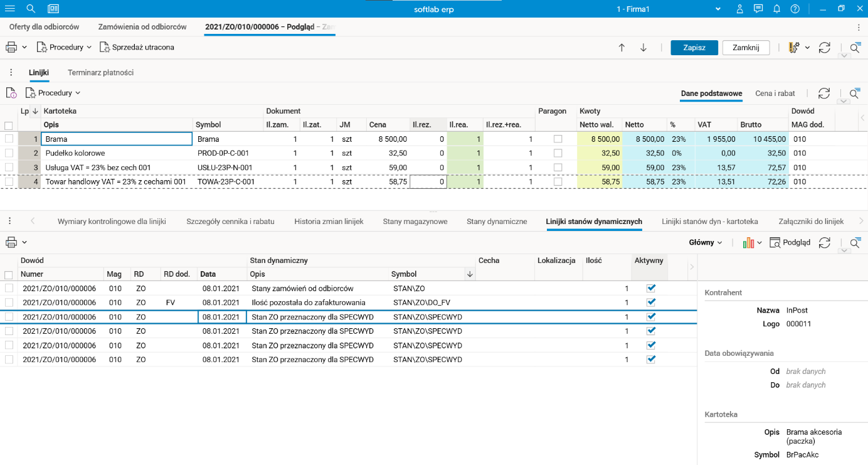The image size is (868, 465).
Task: Open the chart icon in lower panel
Action: pyautogui.click(x=748, y=243)
